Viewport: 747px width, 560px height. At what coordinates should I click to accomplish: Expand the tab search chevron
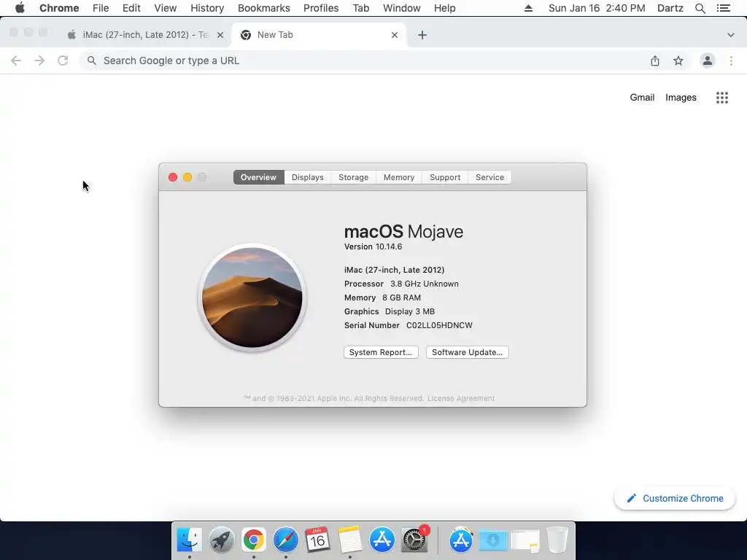point(730,35)
